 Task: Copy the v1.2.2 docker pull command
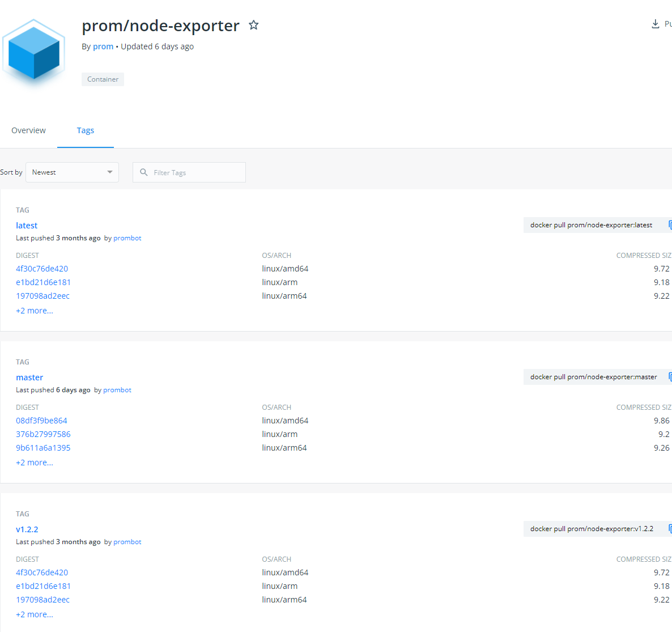669,529
